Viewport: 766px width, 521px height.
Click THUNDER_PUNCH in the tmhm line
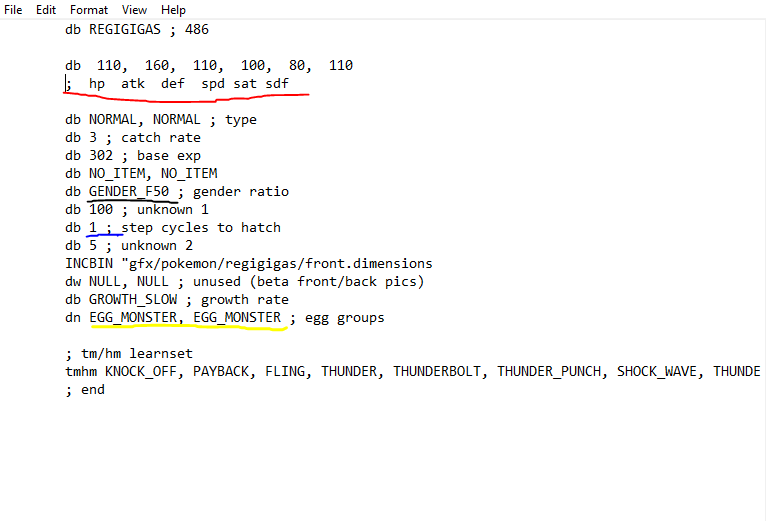click(x=549, y=371)
